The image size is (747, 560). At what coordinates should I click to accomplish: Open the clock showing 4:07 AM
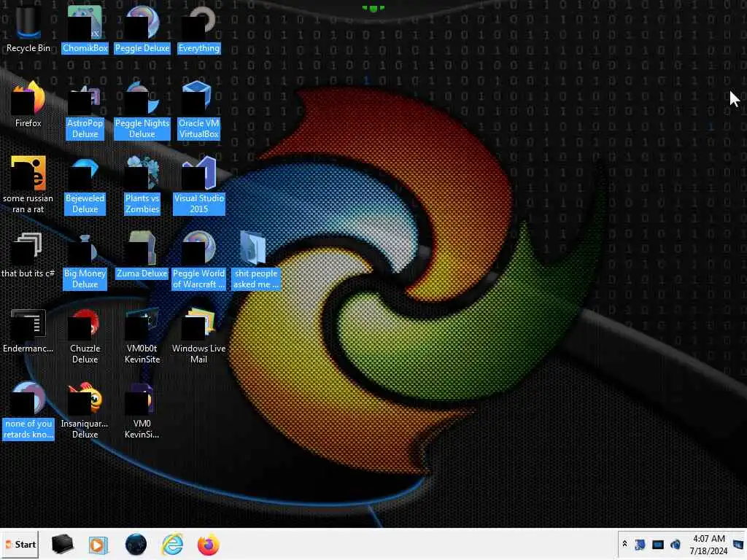click(x=708, y=544)
